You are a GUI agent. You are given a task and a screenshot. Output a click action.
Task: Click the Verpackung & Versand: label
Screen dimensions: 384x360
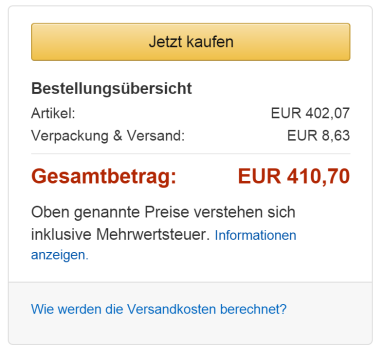(x=108, y=136)
